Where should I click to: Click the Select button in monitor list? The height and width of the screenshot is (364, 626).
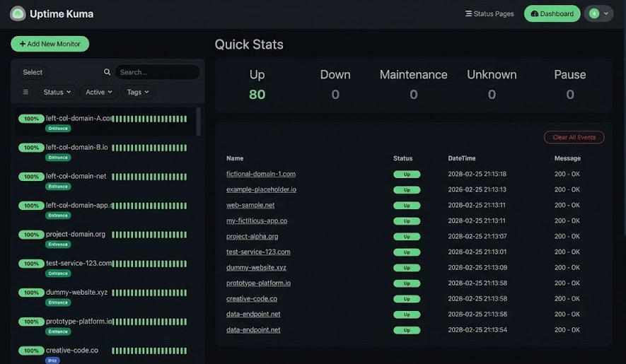coord(33,72)
